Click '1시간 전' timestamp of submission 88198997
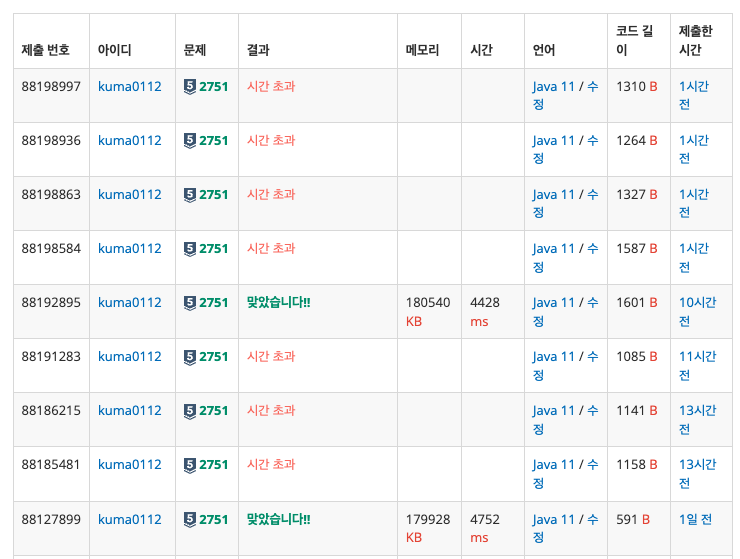This screenshot has height=559, width=740. (x=694, y=95)
